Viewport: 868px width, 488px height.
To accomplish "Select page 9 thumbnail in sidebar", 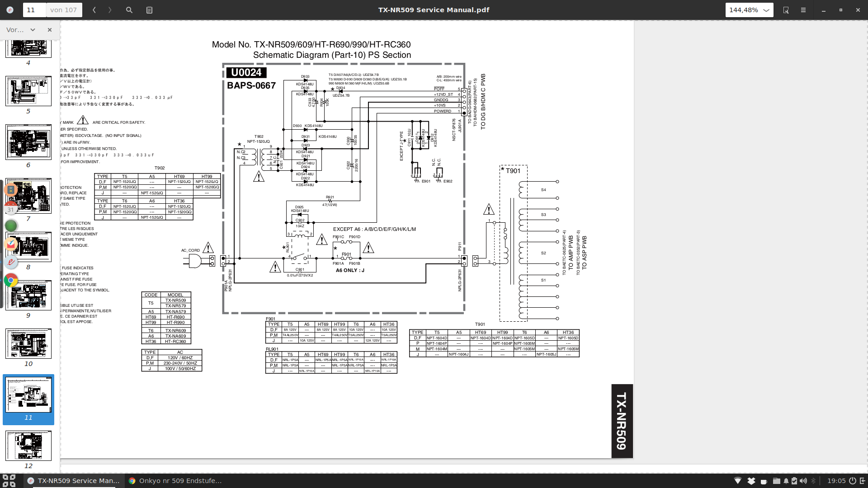I will coord(28,295).
